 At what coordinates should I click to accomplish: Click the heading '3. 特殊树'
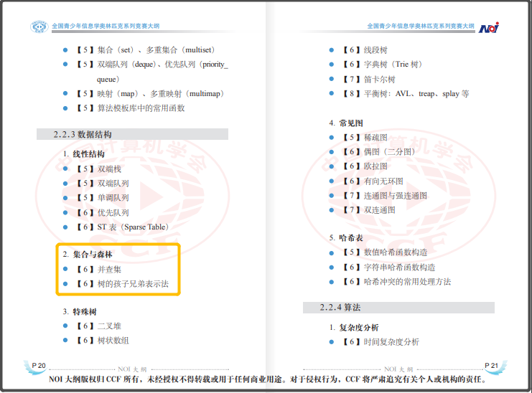80,312
